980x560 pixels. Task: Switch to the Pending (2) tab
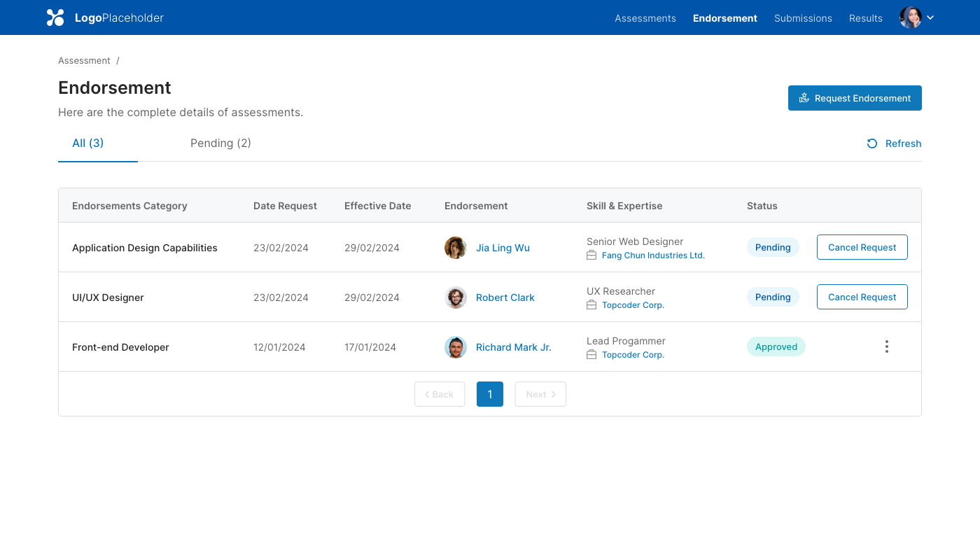220,143
